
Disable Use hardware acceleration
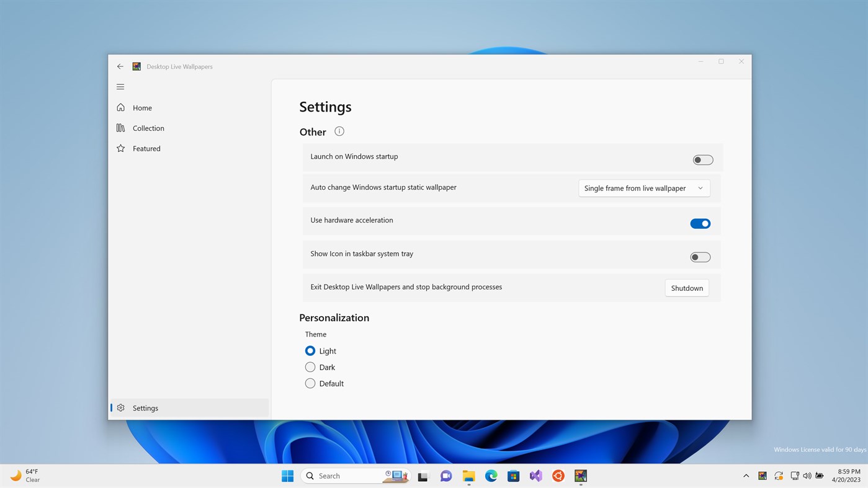coord(700,223)
